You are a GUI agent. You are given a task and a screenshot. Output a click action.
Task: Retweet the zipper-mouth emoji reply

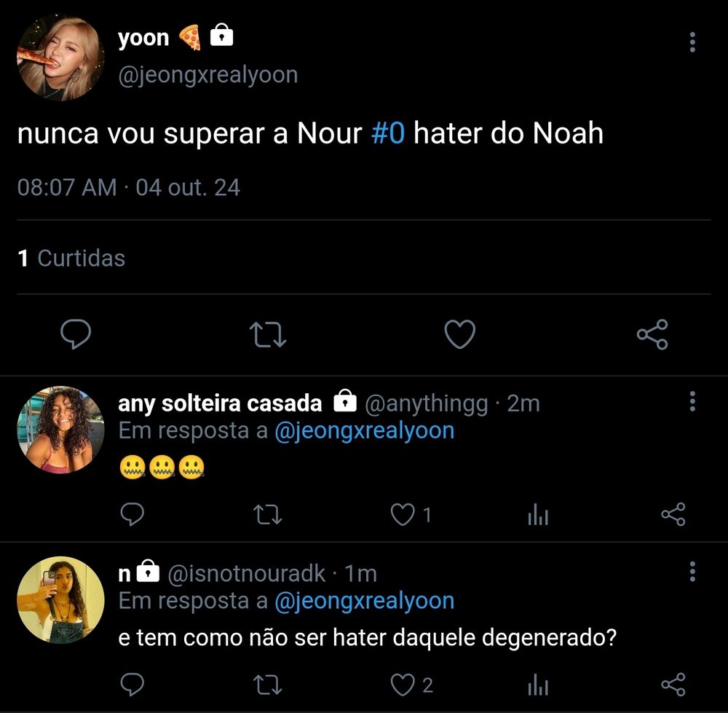coord(267,515)
